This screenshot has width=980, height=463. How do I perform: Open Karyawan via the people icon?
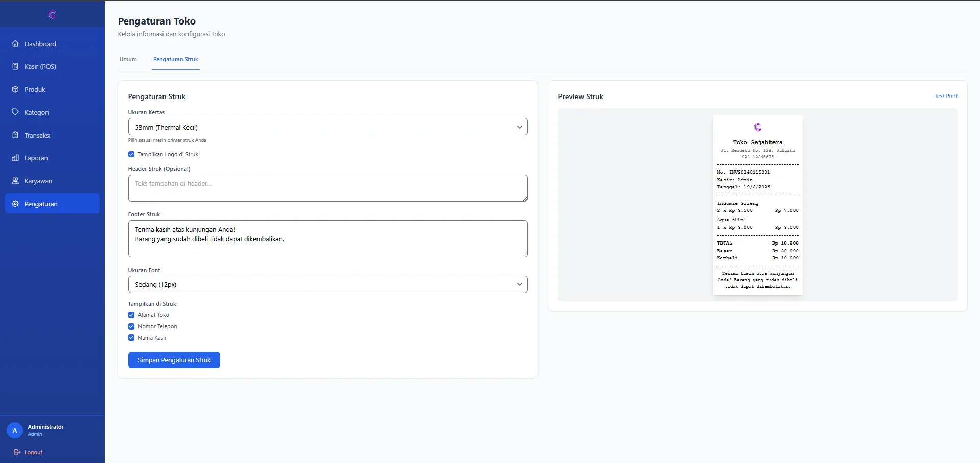coord(15,181)
